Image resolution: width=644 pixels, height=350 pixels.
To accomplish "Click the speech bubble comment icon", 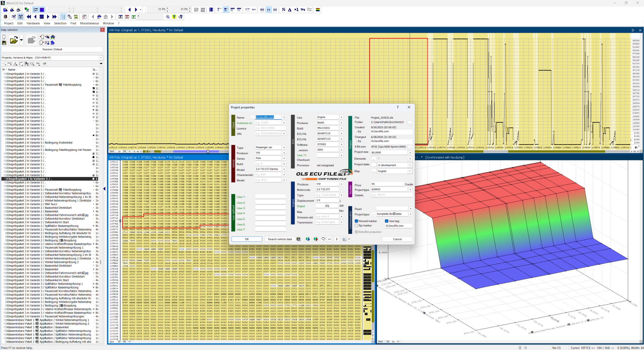I will coord(323,239).
